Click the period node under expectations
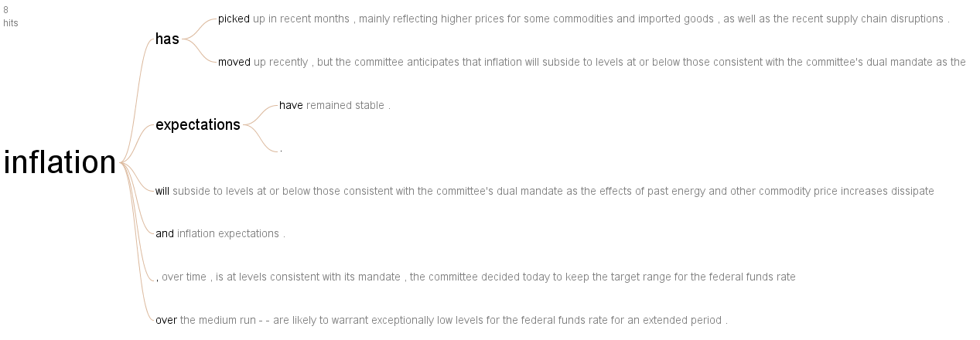This screenshot has height=340, width=980. [x=281, y=148]
